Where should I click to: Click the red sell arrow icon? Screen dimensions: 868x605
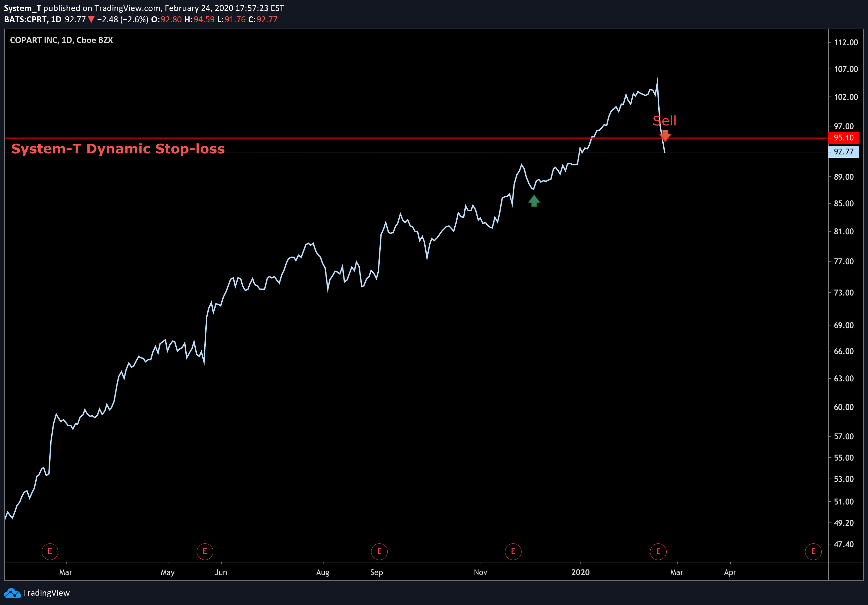point(665,136)
